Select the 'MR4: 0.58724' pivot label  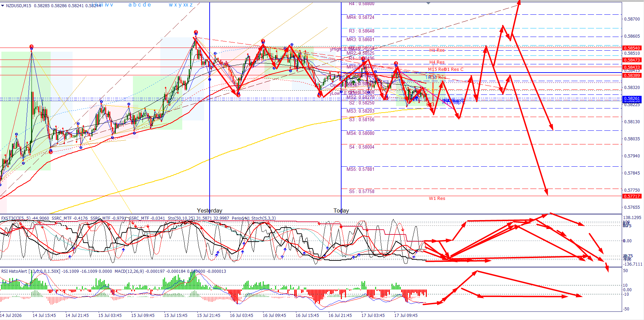pos(360,17)
